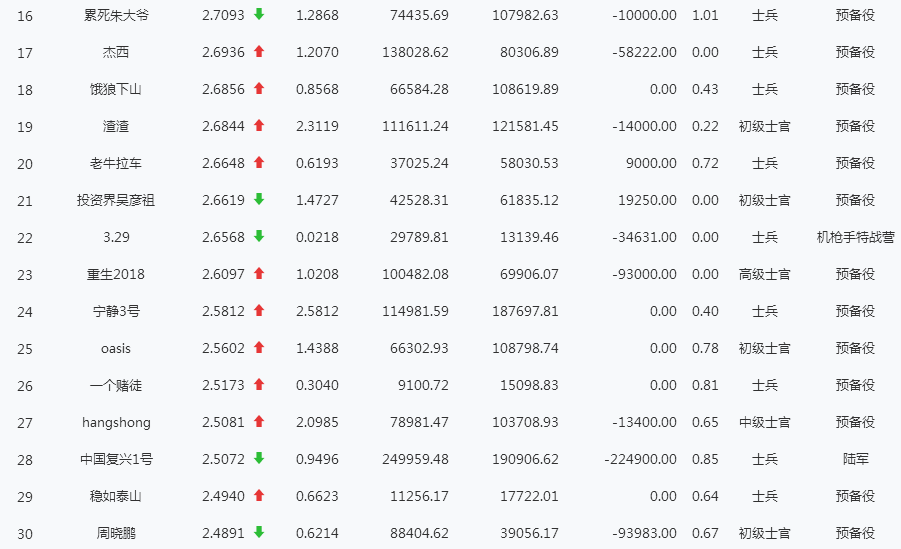Click green down arrow in row 3.29
This screenshot has height=549, width=901.
click(259, 236)
